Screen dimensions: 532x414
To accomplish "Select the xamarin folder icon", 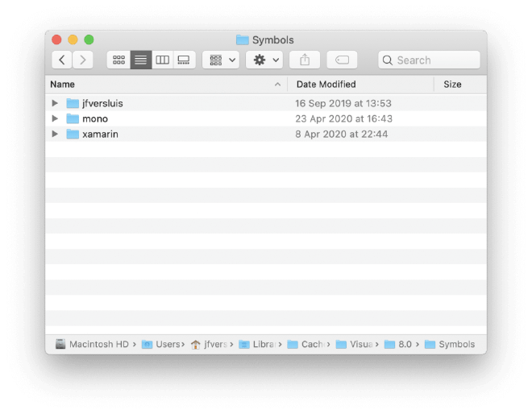I will 73,134.
